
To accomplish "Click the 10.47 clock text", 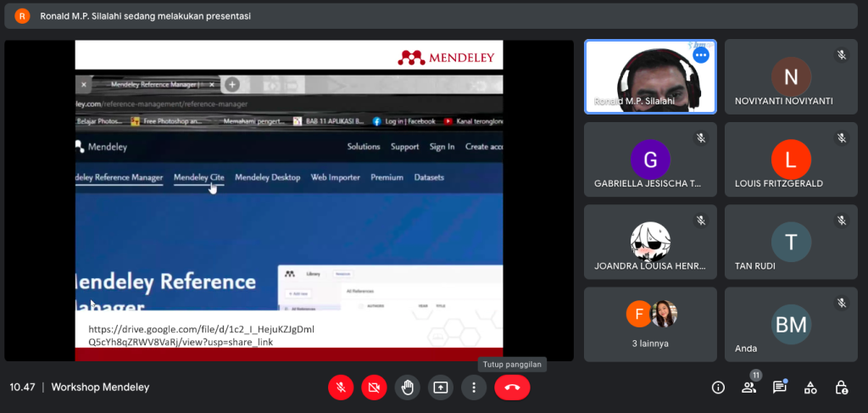I will [x=22, y=388].
